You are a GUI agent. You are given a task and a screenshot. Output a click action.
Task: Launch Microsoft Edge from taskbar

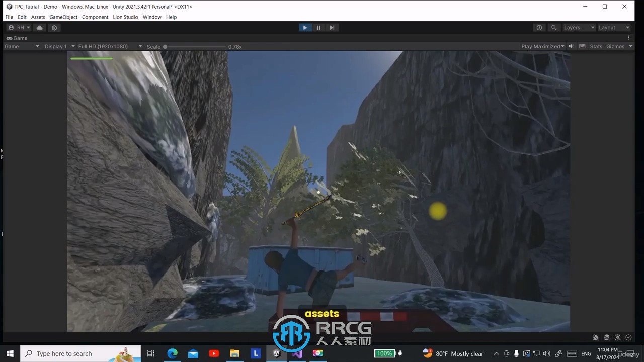pyautogui.click(x=172, y=353)
